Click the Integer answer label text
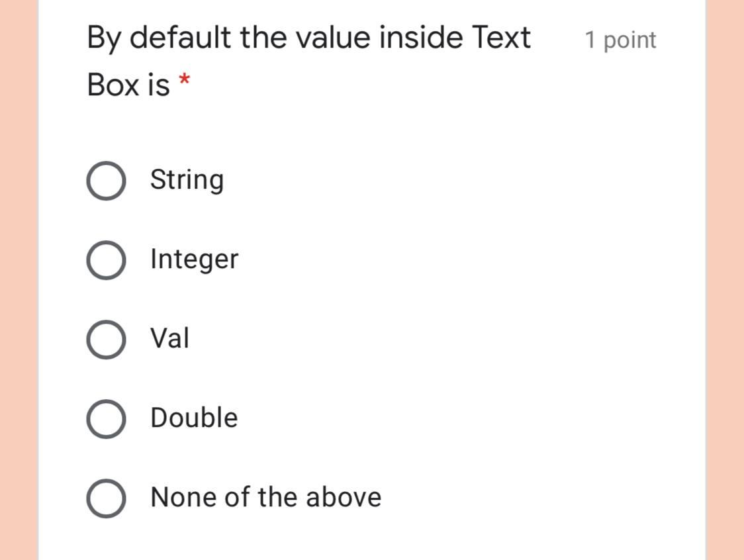Image resolution: width=744 pixels, height=560 pixels. [x=194, y=259]
